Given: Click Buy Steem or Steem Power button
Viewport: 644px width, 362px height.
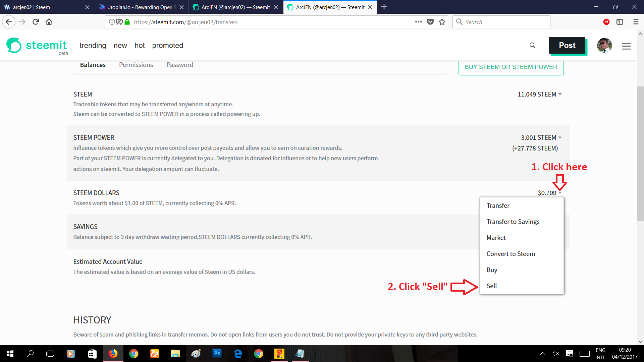Looking at the screenshot, I should point(511,67).
